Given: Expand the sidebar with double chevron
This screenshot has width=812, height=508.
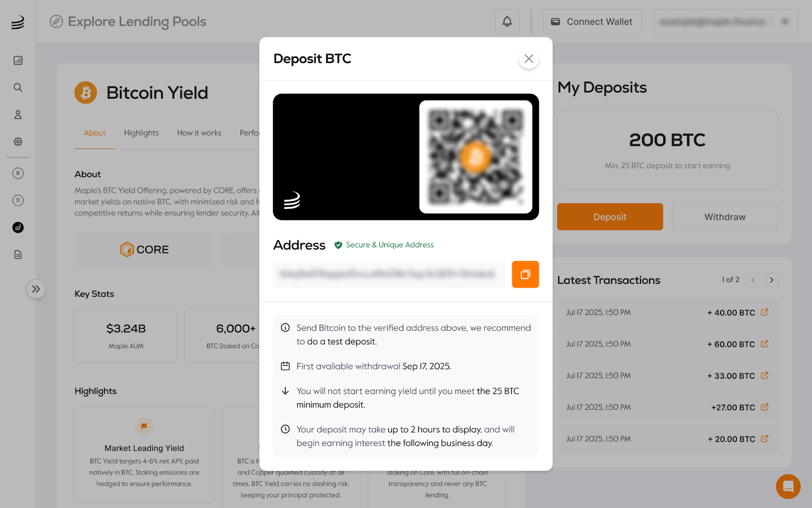Looking at the screenshot, I should pos(36,289).
